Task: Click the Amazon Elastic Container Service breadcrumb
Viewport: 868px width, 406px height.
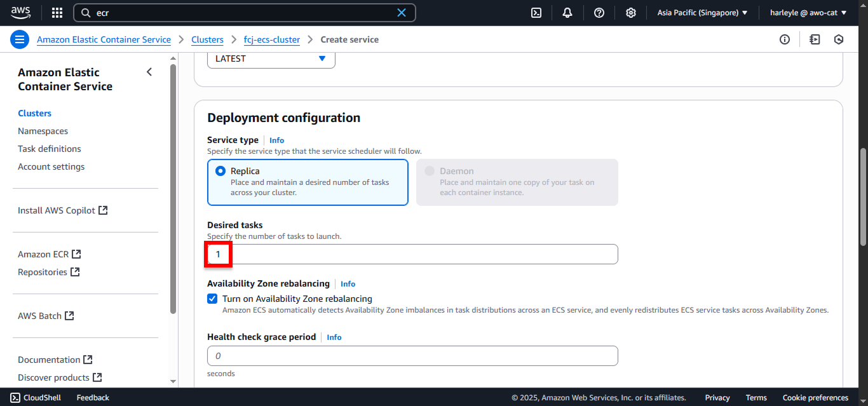Action: (x=104, y=39)
